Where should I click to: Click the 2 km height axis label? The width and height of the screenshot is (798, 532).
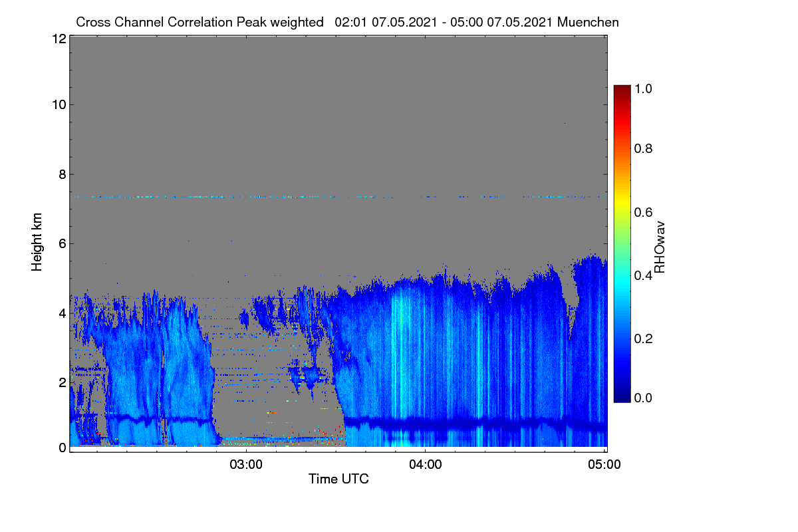pos(62,382)
